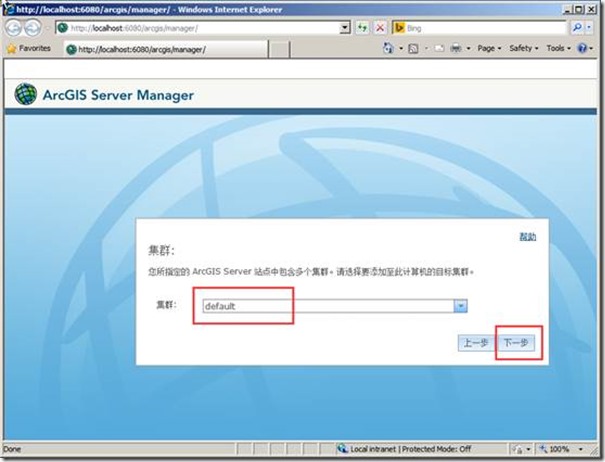
Task: Click the status bar security lock icon
Action: (x=518, y=449)
